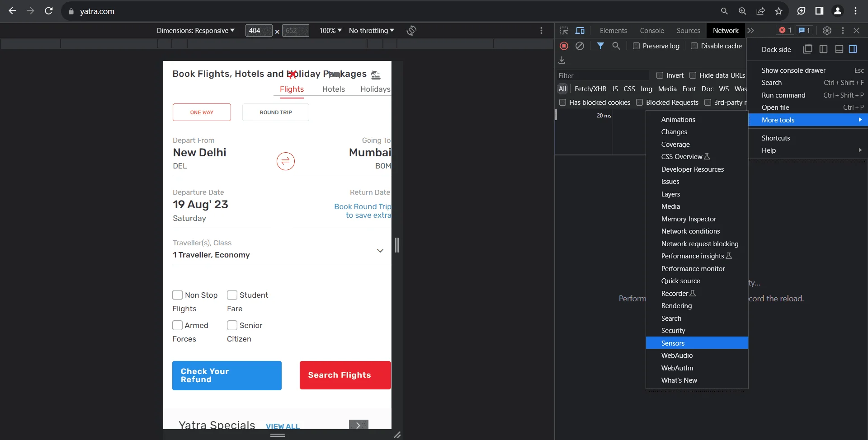The height and width of the screenshot is (440, 868).
Task: Open the Hotels tab on Yatra
Action: [x=334, y=89]
